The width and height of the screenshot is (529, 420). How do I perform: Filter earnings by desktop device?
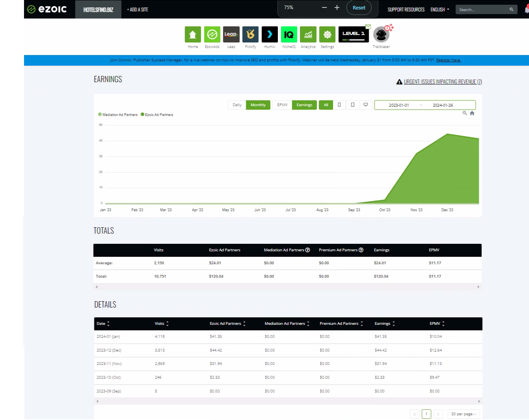[x=366, y=105]
